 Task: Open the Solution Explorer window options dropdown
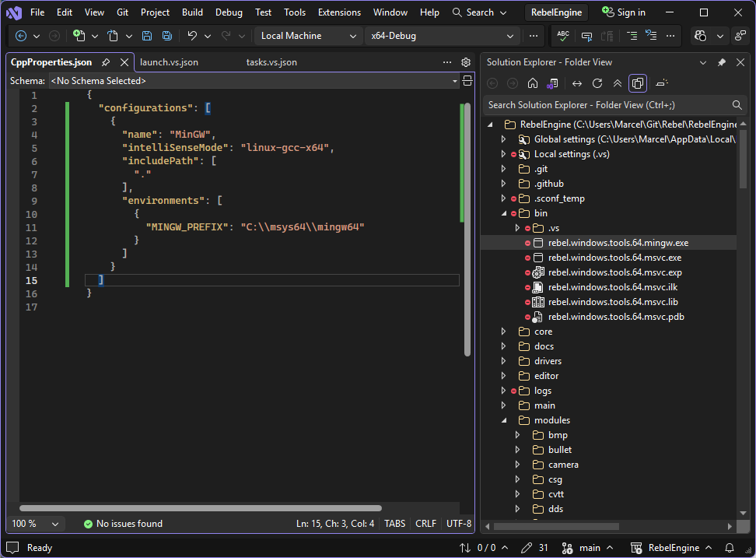pos(703,62)
